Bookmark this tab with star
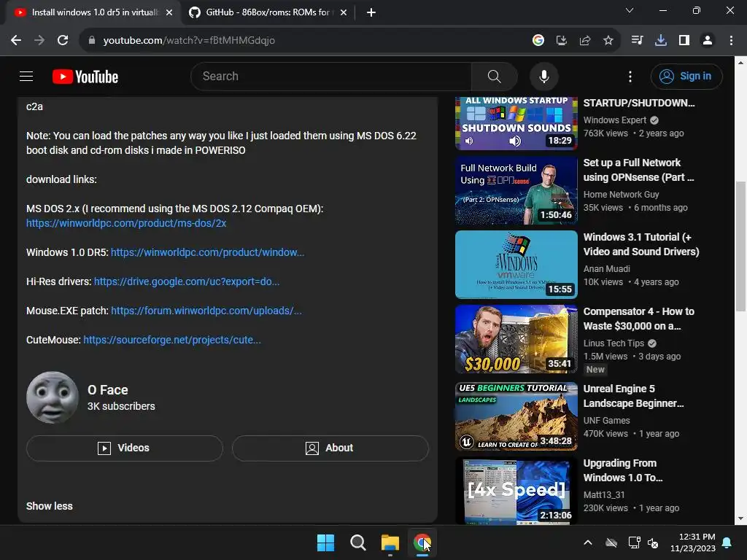The width and height of the screenshot is (747, 560). click(x=608, y=40)
